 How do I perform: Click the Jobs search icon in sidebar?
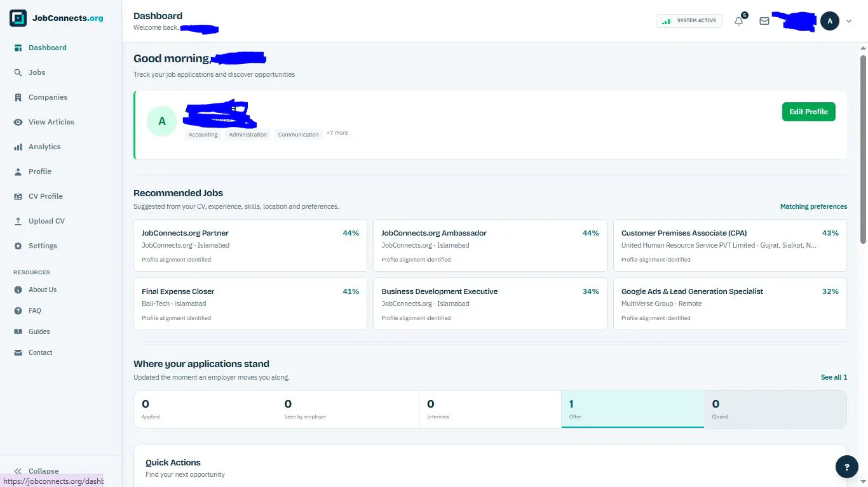tap(18, 72)
